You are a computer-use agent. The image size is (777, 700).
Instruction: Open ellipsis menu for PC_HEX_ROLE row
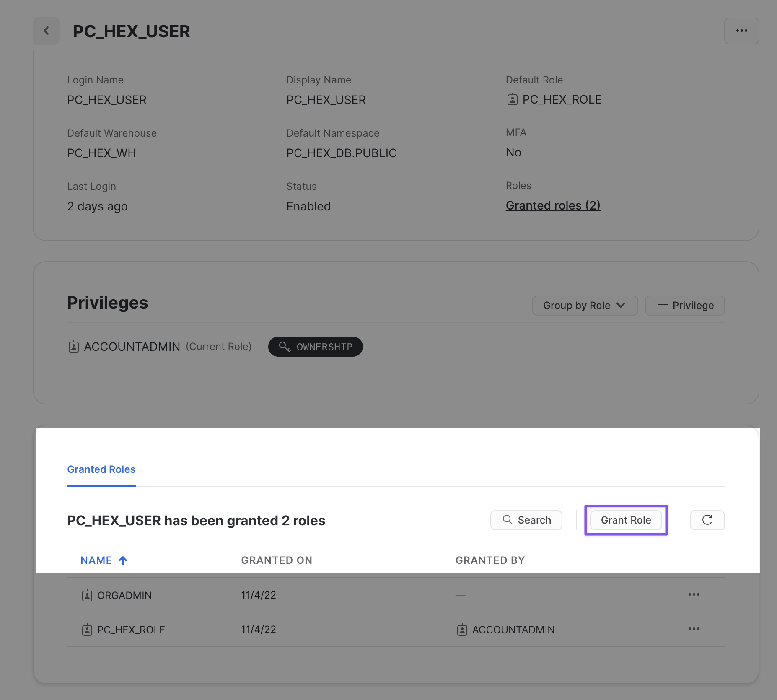click(694, 629)
